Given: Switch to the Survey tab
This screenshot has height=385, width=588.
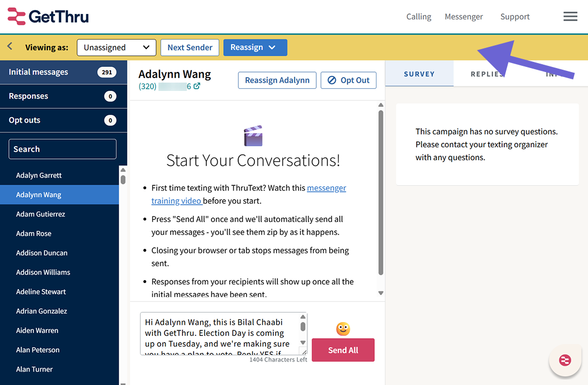Looking at the screenshot, I should click(x=420, y=74).
